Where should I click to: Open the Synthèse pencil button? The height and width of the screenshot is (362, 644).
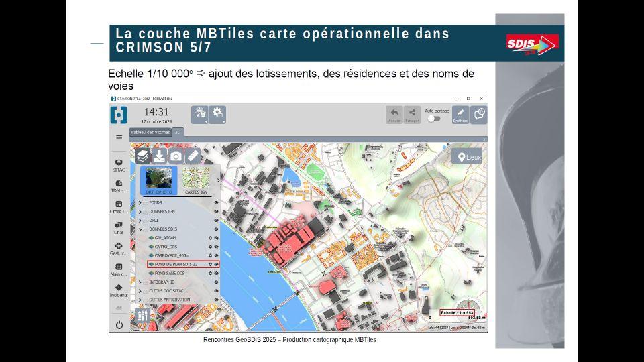pos(460,115)
